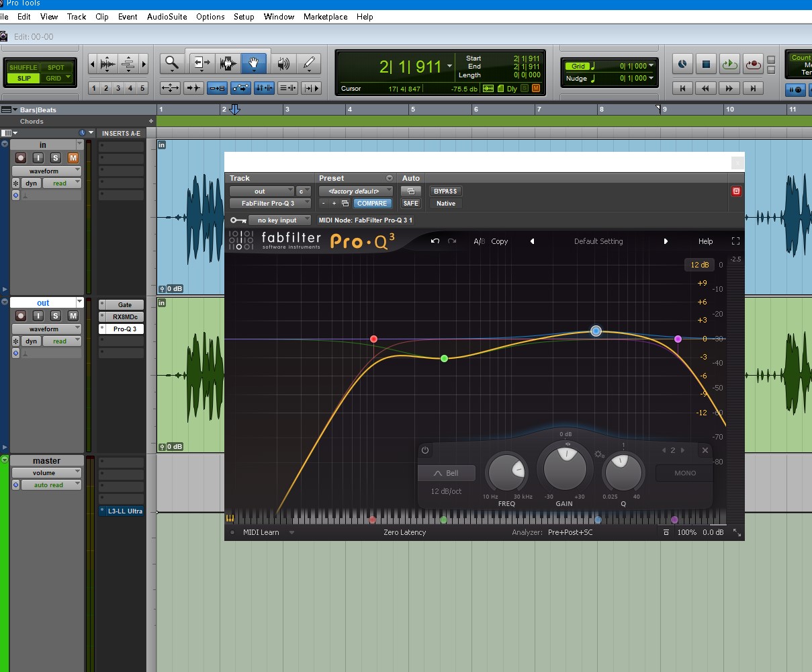812x672 pixels.
Task: Select the Grabber hand tool
Action: click(255, 64)
